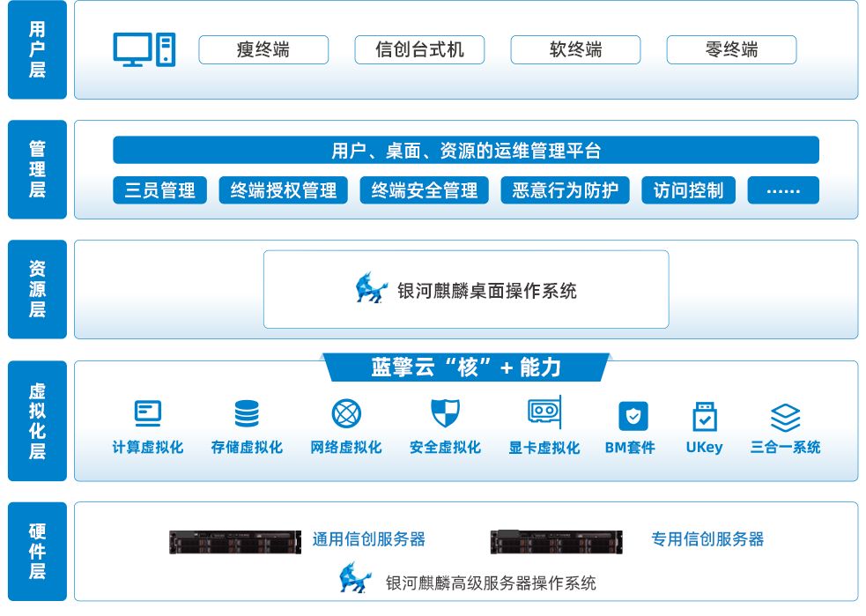Open the 三员管理 module

click(x=159, y=190)
